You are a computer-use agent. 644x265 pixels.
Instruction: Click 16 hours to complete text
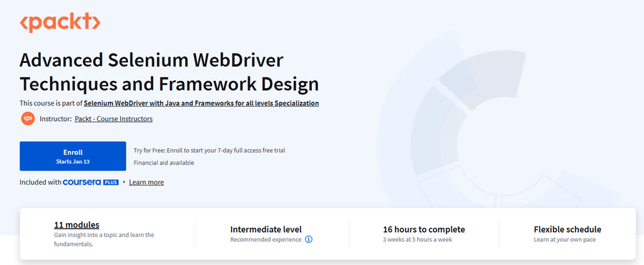[x=424, y=229]
